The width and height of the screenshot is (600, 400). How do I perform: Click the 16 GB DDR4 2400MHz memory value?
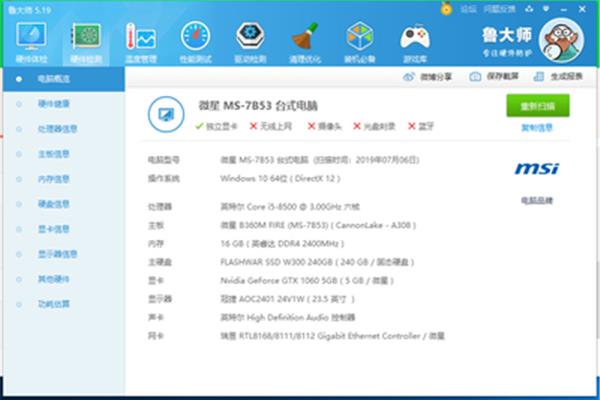click(282, 243)
